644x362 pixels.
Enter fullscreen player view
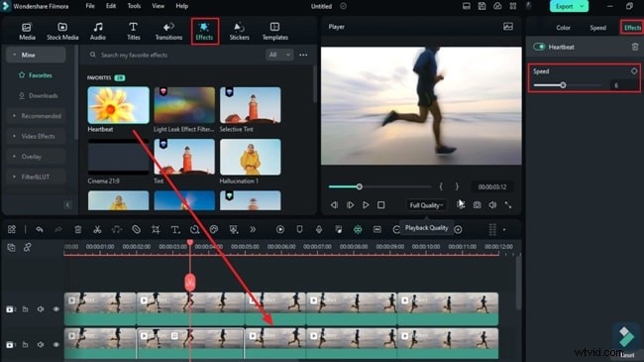508,205
